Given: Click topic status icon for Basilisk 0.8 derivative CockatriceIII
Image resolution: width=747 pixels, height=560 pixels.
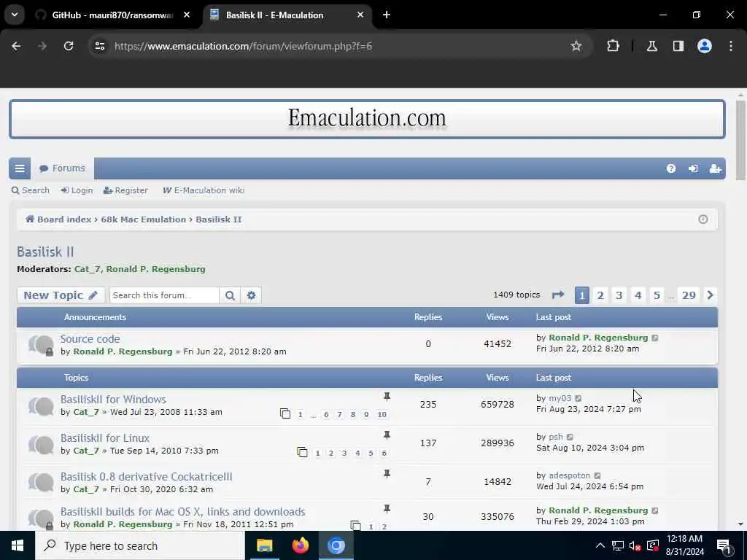Looking at the screenshot, I should click(41, 483).
